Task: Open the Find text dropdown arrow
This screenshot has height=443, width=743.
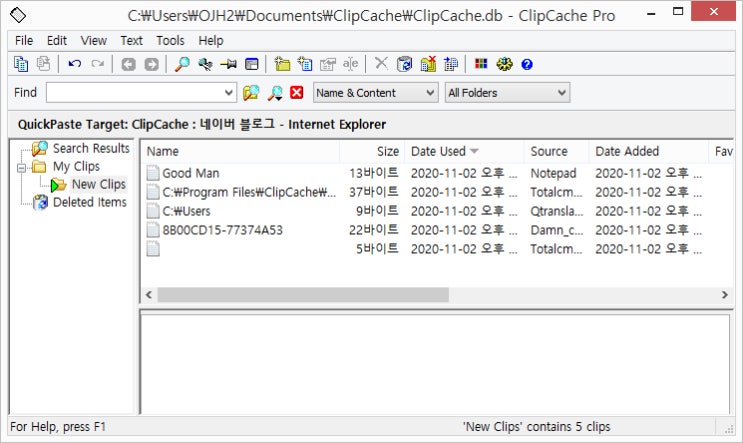Action: click(228, 92)
